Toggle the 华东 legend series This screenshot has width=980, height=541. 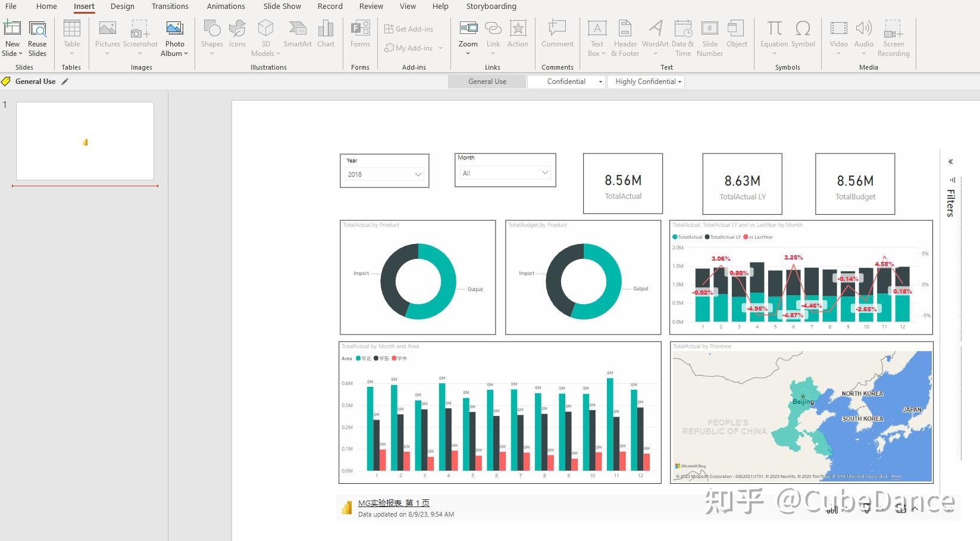pos(383,358)
